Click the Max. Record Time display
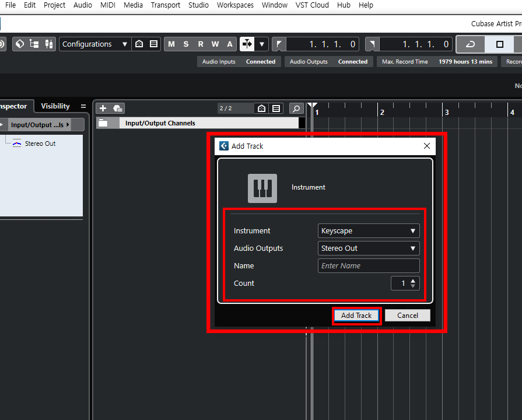Viewport: 522px width, 420px height. click(x=437, y=62)
